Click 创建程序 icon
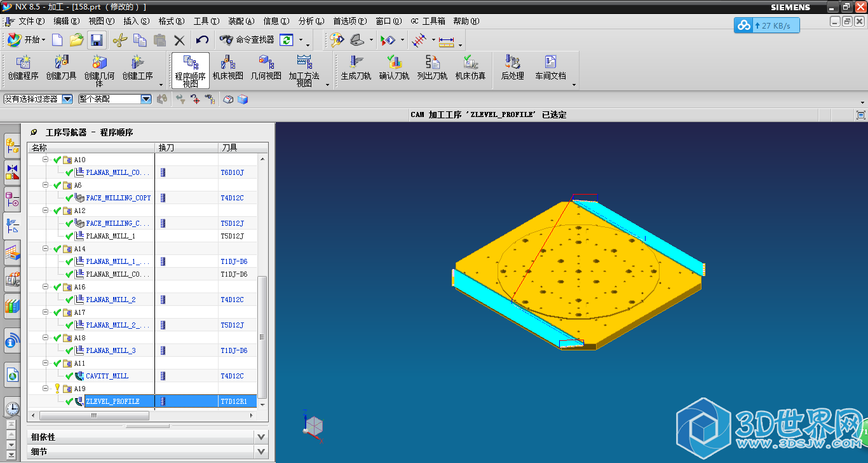Image resolution: width=868 pixels, height=463 pixels. [24, 67]
